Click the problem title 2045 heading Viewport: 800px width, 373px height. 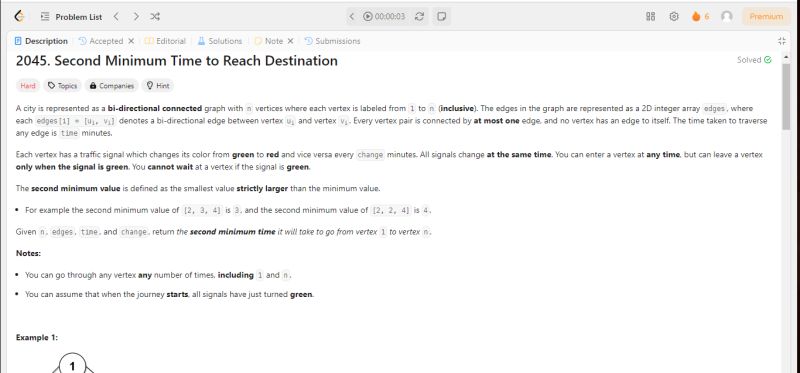(x=177, y=61)
